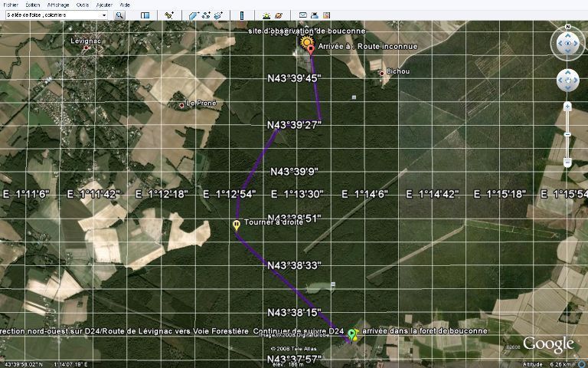Add a path with the path tool
The width and height of the screenshot is (588, 368).
(x=206, y=15)
